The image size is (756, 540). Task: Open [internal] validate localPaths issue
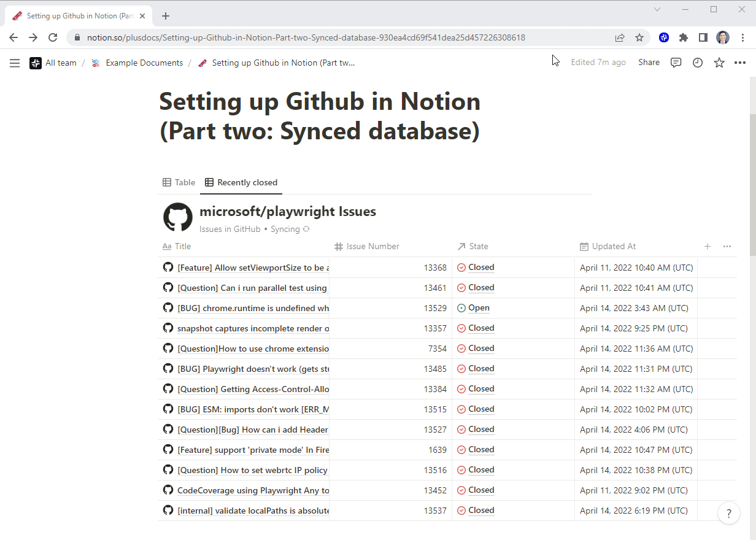(253, 511)
